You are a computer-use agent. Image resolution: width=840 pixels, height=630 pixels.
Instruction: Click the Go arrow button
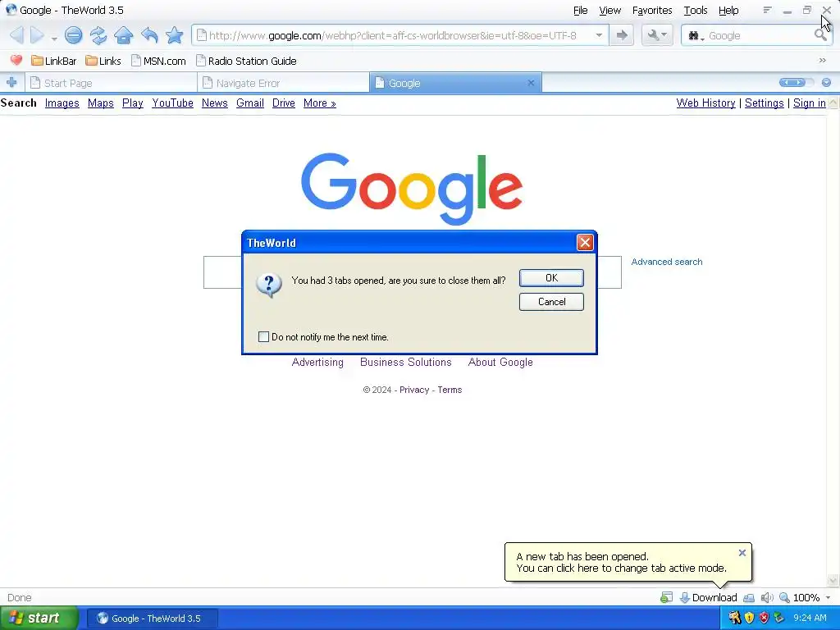pyautogui.click(x=622, y=35)
